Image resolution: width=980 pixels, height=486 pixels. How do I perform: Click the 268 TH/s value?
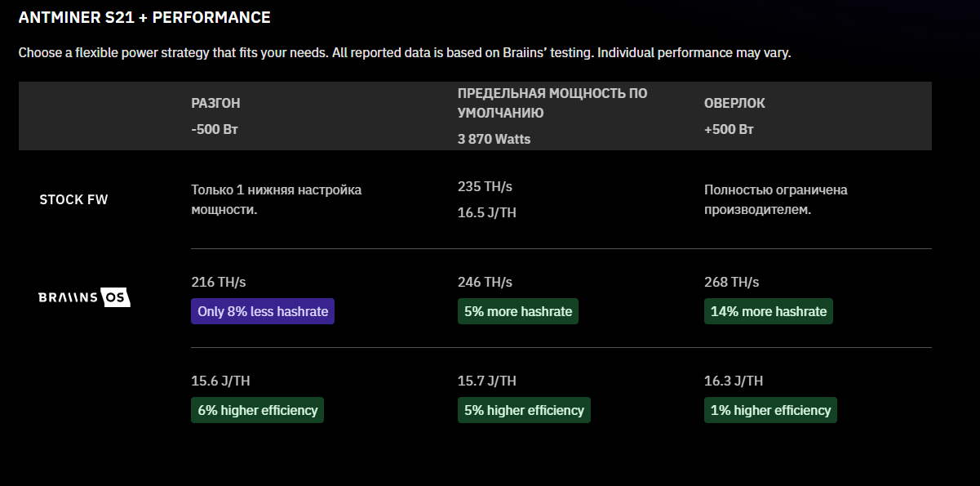coord(731,282)
